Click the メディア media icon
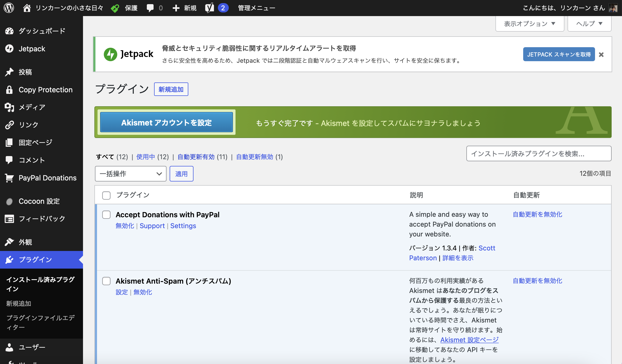Screen dimensions: 622x364 (x=9, y=107)
